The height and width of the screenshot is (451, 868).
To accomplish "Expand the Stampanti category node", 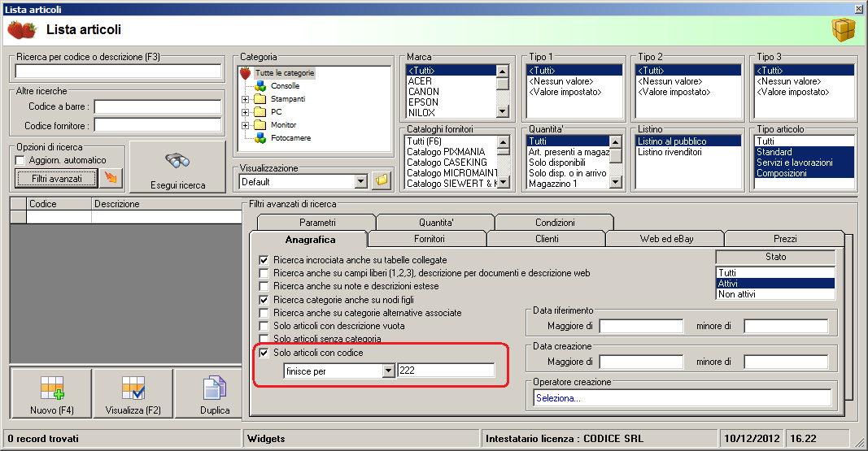I will [x=245, y=99].
